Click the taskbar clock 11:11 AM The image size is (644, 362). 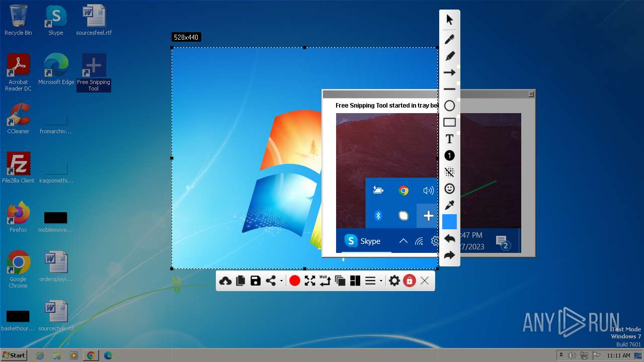tap(618, 355)
